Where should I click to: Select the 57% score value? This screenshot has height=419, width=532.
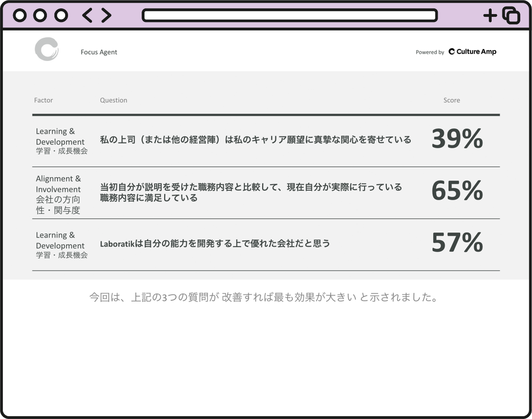point(457,243)
